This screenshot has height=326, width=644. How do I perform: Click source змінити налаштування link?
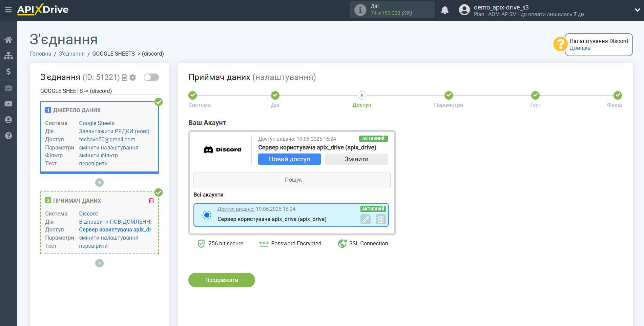(x=108, y=148)
